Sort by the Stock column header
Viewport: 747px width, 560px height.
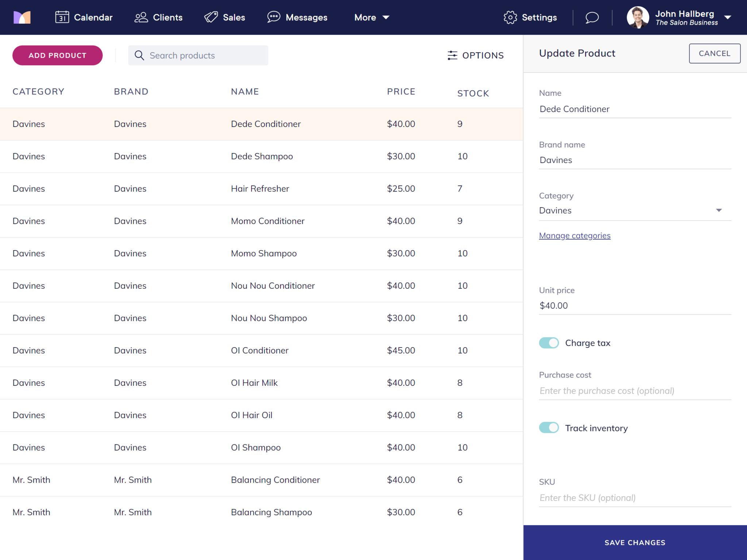(x=473, y=93)
